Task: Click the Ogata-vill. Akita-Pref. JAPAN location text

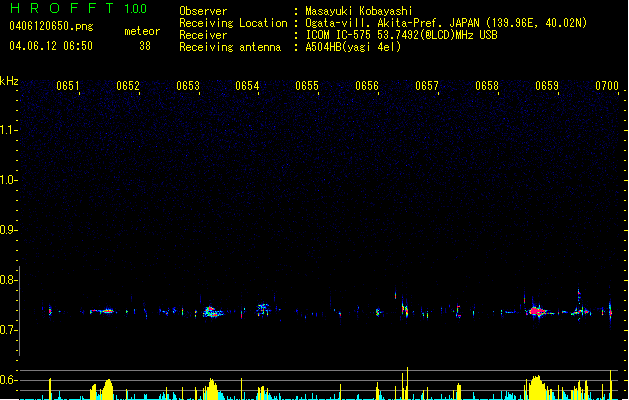Action: pos(446,23)
